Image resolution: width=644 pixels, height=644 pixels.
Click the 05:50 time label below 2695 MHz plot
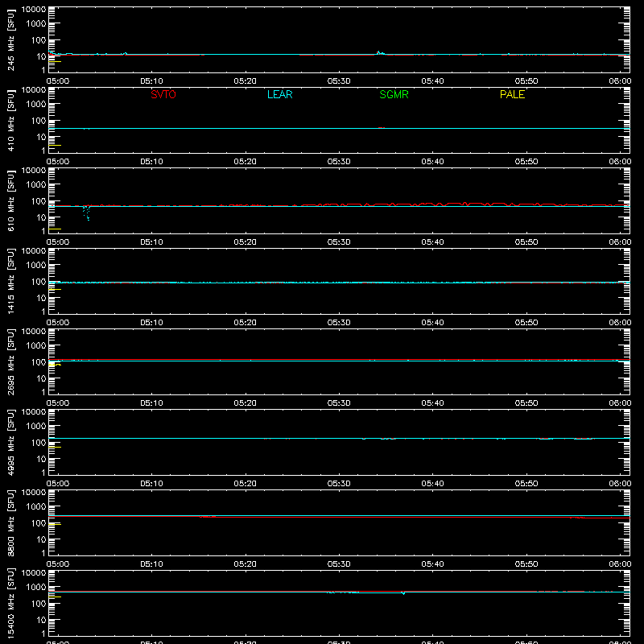tap(526, 403)
